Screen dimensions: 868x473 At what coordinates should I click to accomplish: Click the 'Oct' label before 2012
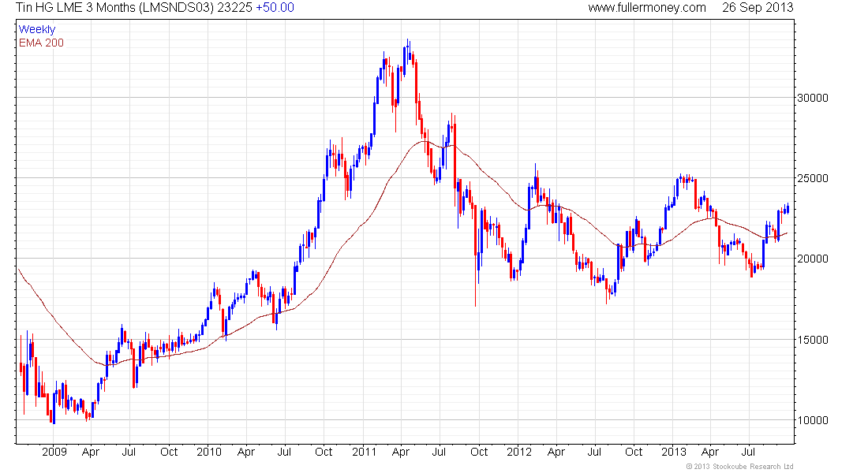tap(479, 452)
